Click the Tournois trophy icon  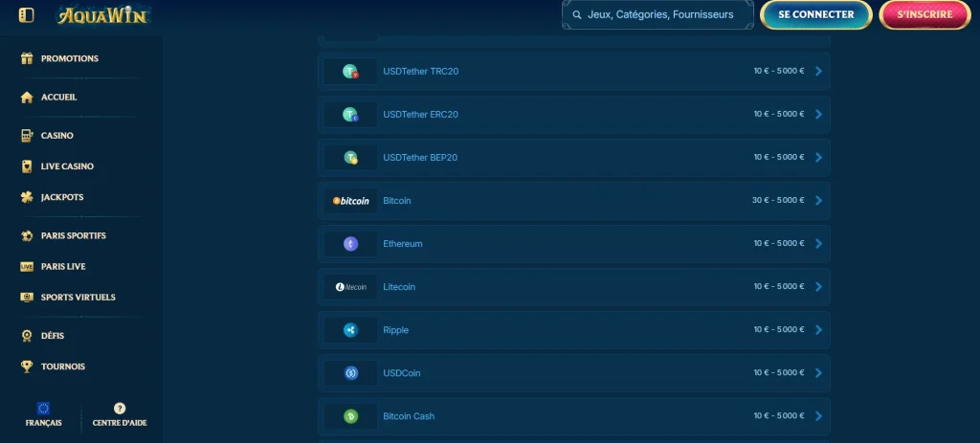[26, 366]
